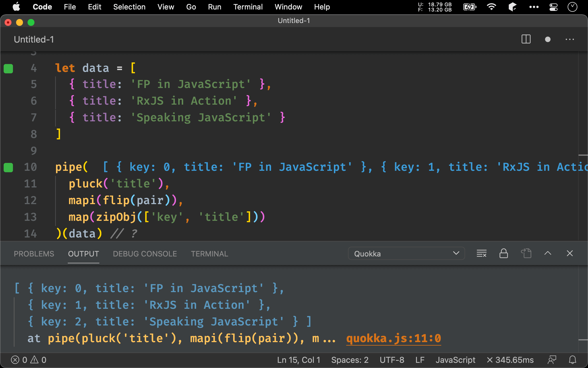Place cursor on 'let data = [' line
Image resolution: width=588 pixels, height=368 pixels.
point(96,68)
